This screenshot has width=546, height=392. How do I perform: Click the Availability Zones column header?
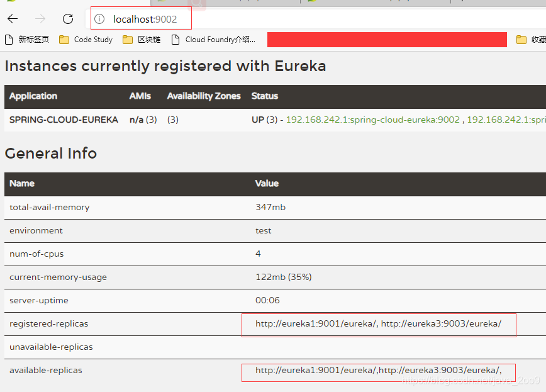[204, 96]
